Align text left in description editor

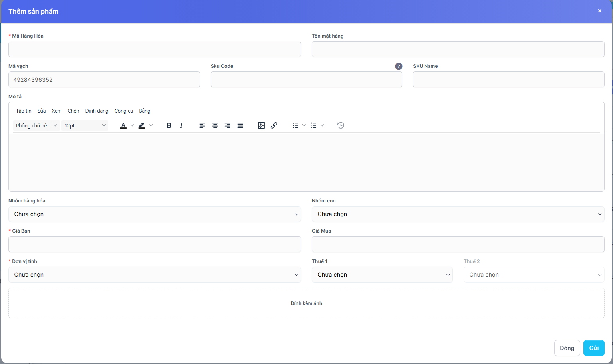202,125
